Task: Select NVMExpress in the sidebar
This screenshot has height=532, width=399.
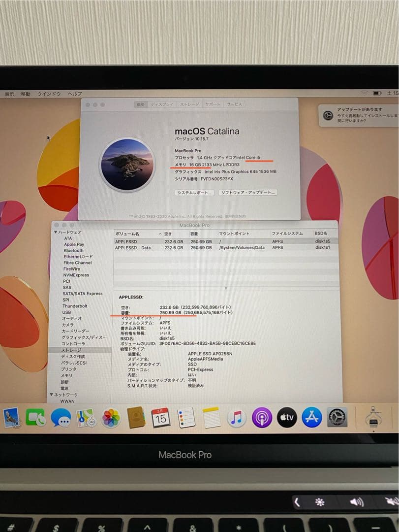Action: click(x=76, y=275)
